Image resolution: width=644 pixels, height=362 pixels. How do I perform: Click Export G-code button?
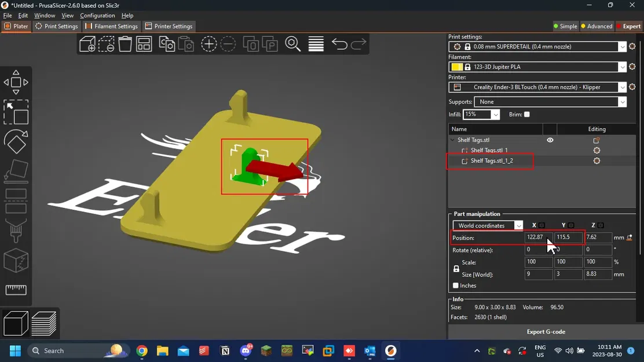(x=546, y=332)
